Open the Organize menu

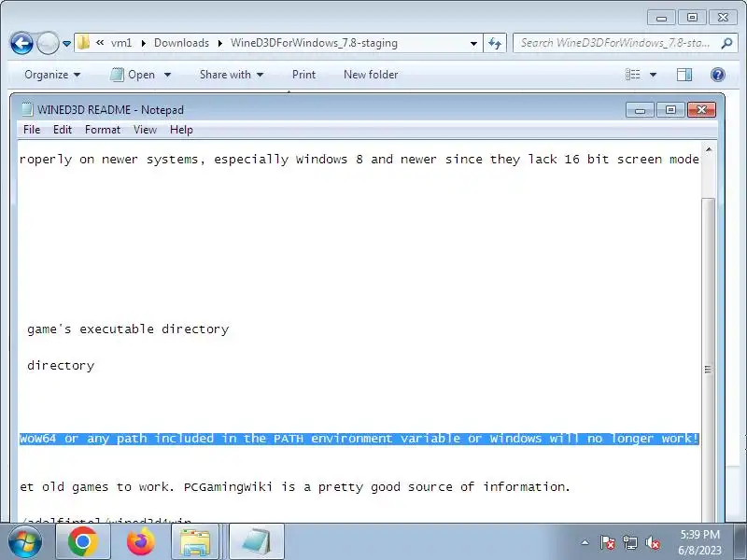(52, 75)
